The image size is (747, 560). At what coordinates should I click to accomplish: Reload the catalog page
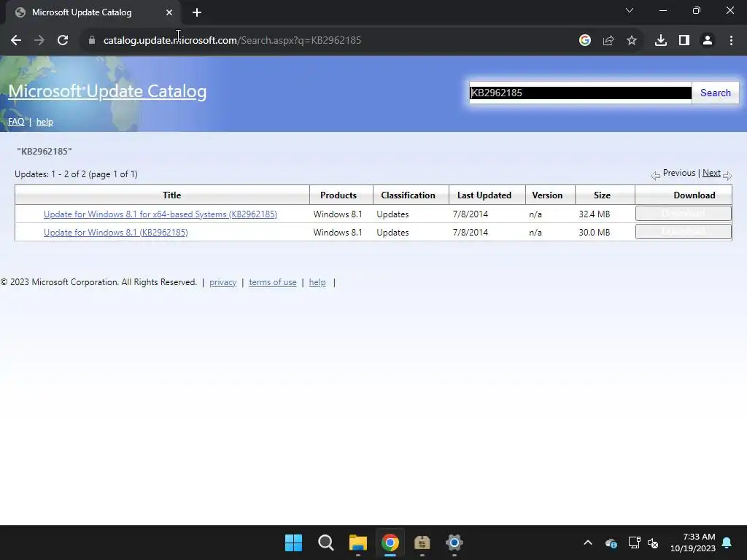point(63,41)
